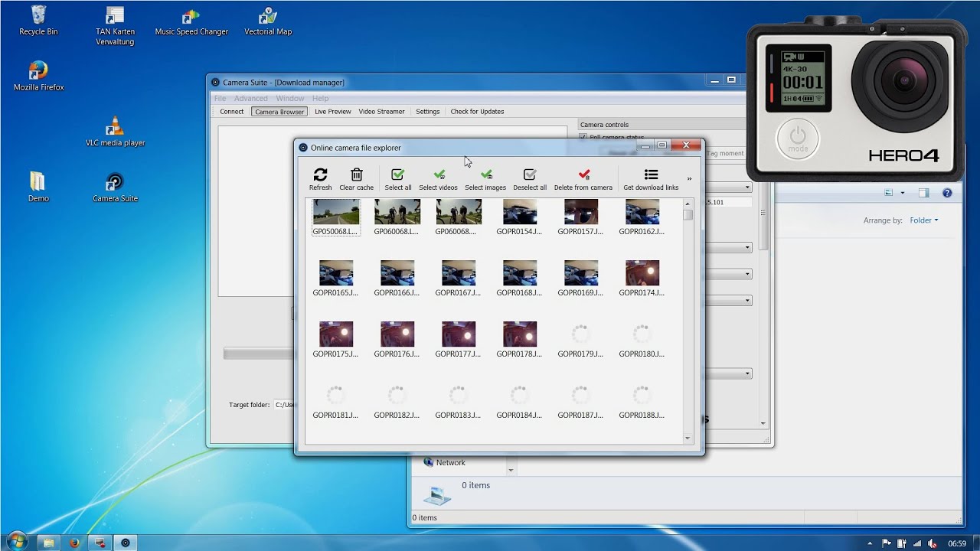Select the Music Speed Changer desktop shortcut
Image resolution: width=980 pixels, height=551 pixels.
pyautogui.click(x=191, y=21)
